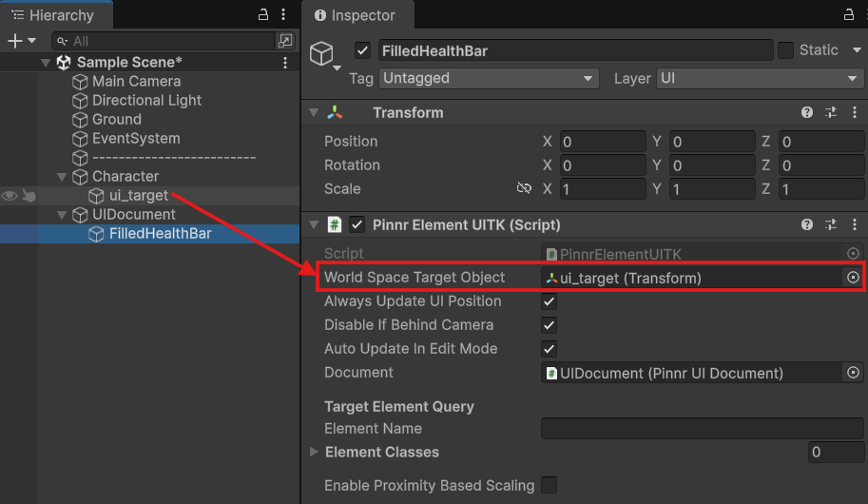The image size is (868, 504).
Task: Open the Tag dropdown set to Untagged
Action: pos(488,79)
